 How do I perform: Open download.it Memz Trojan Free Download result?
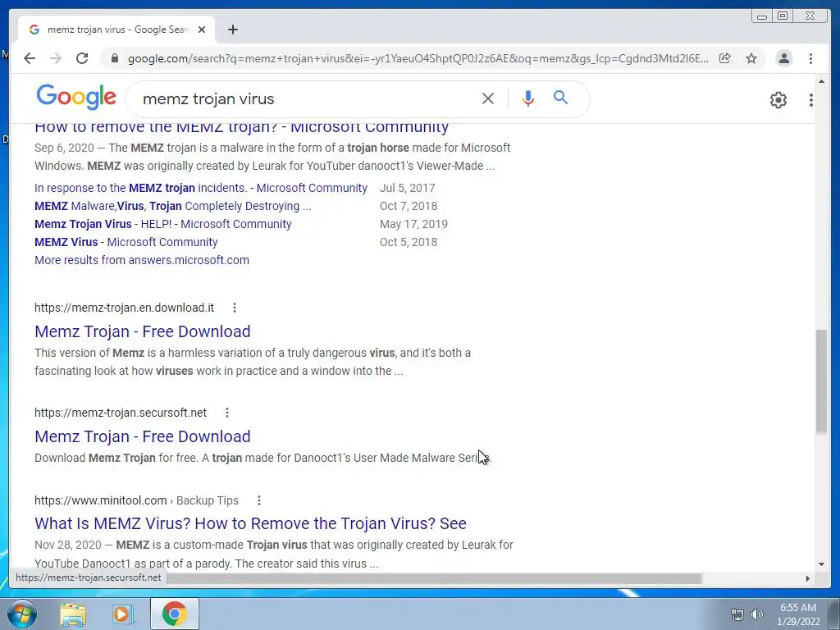[143, 331]
